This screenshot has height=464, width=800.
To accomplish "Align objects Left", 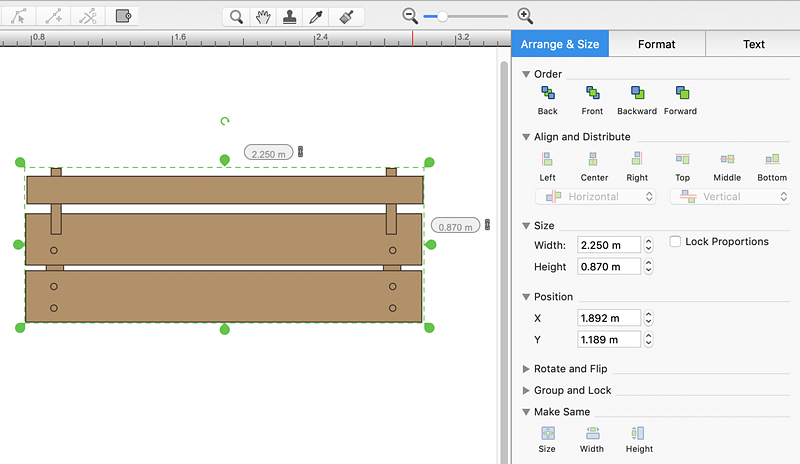I will click(547, 166).
